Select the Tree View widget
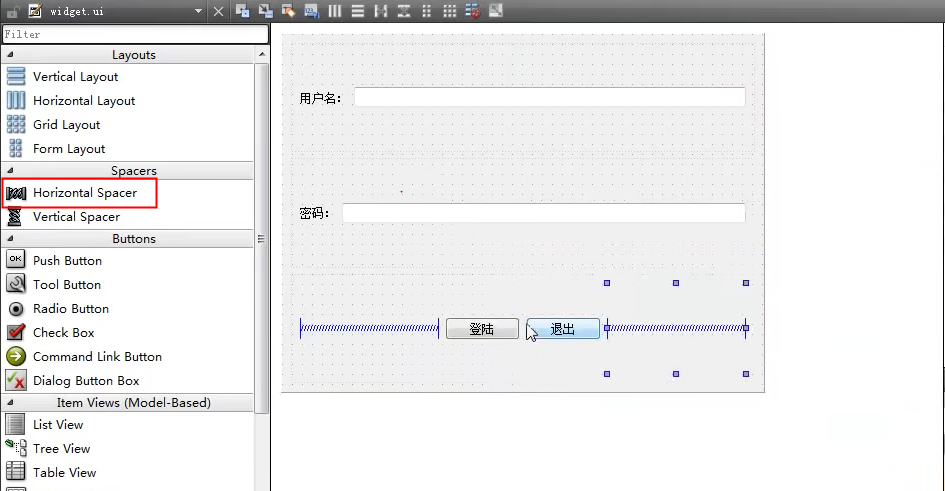The width and height of the screenshot is (945, 491). (x=128, y=449)
